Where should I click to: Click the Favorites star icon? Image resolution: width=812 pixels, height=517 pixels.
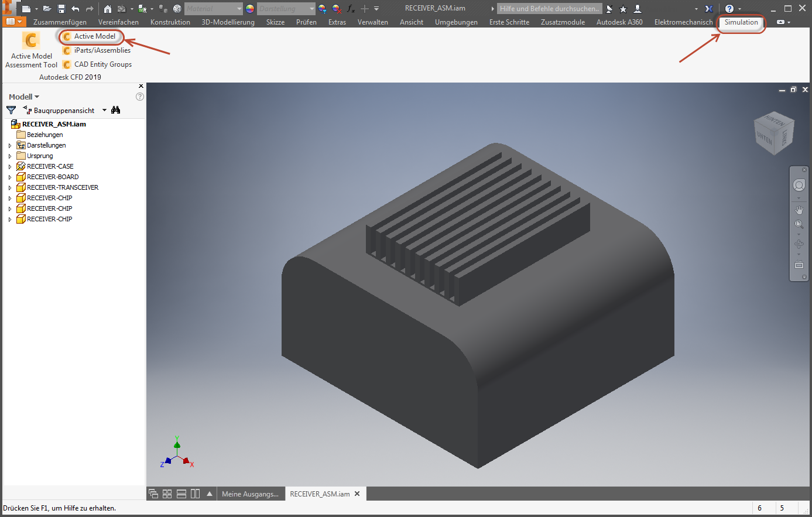point(623,9)
